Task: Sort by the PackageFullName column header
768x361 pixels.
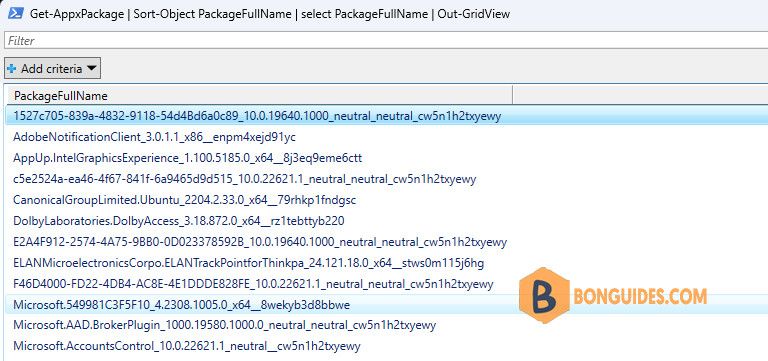Action: 259,96
